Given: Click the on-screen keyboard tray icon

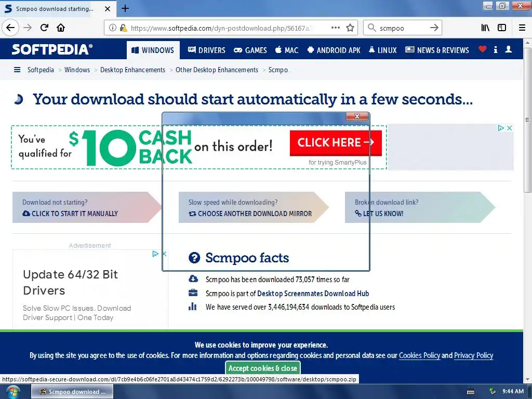Looking at the screenshot, I should 471,392.
